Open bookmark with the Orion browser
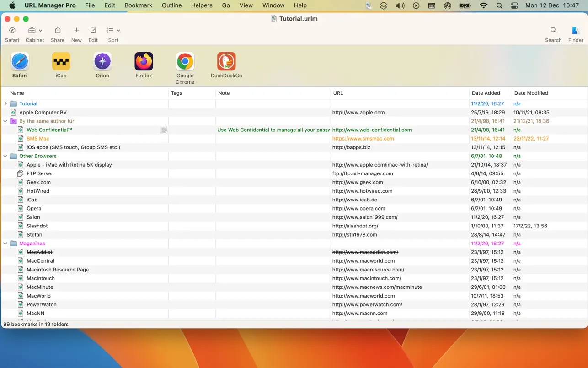The image size is (588, 368). 102,61
